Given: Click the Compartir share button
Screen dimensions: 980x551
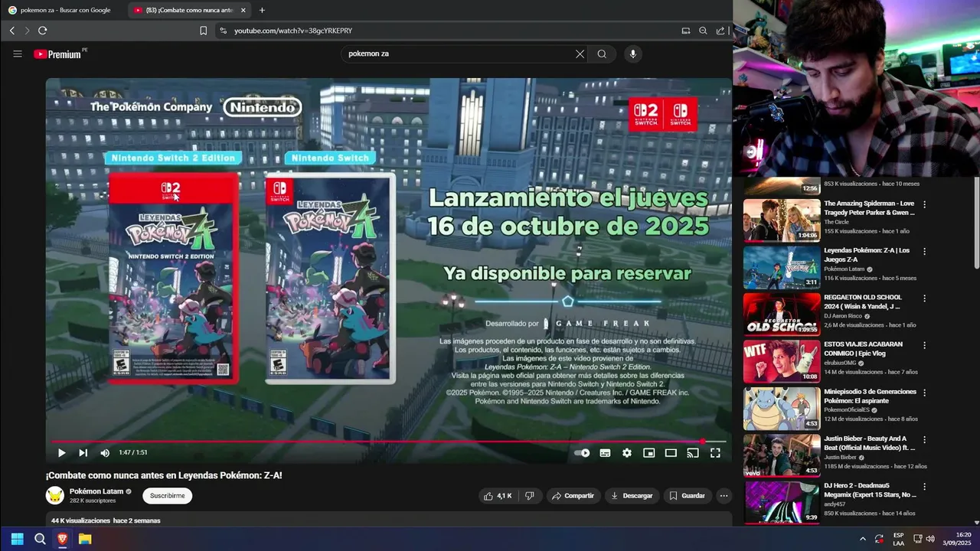Looking at the screenshot, I should [573, 496].
